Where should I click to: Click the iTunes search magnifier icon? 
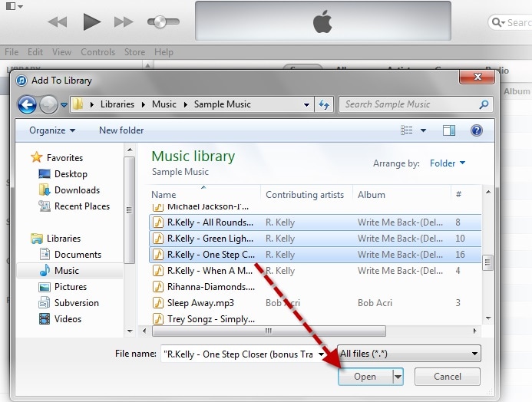[497, 22]
